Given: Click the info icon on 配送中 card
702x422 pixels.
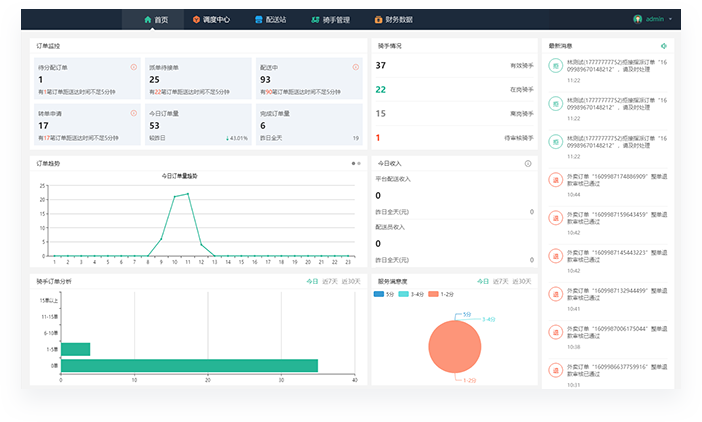Looking at the screenshot, I should tap(355, 67).
